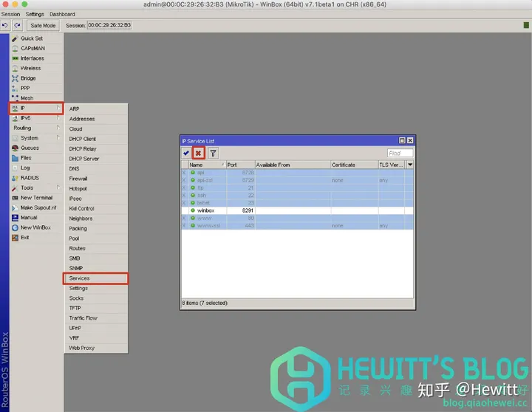Select the ftp service row
The image size is (532, 412).
pos(297,188)
